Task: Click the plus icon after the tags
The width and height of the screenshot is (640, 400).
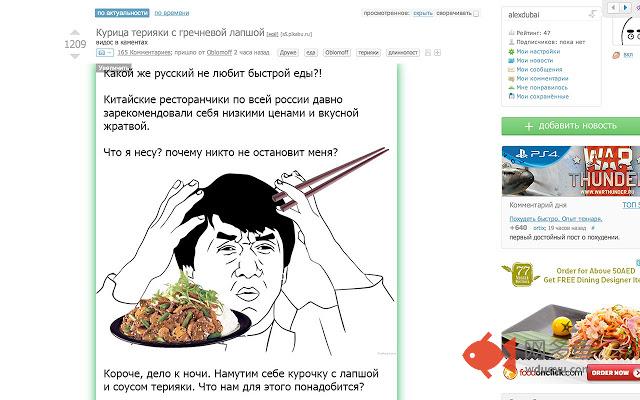Action: (x=437, y=53)
